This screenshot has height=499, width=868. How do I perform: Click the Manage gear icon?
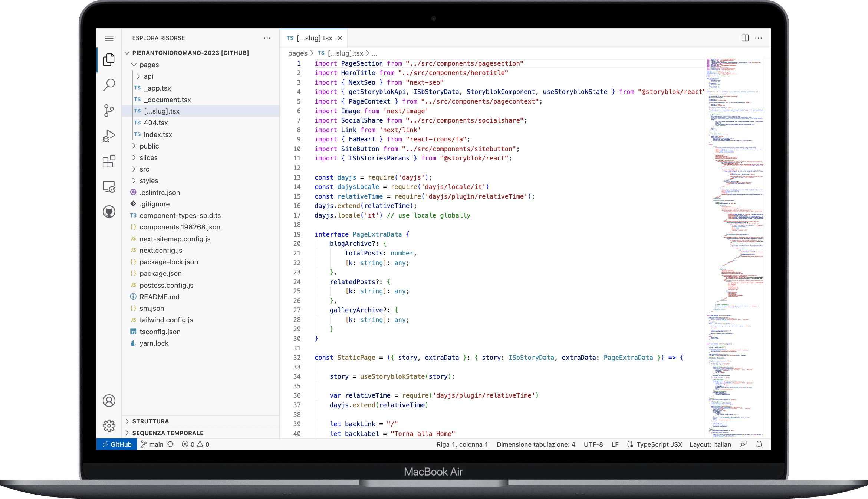click(x=109, y=425)
